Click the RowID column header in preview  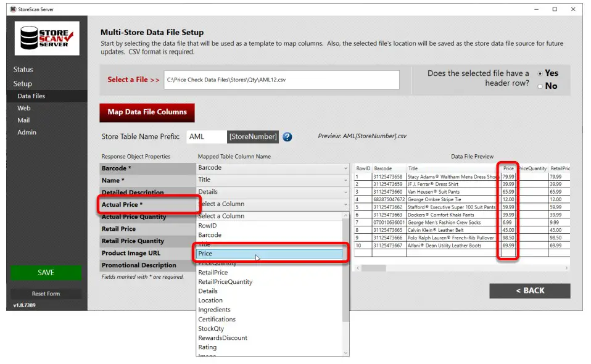click(x=363, y=168)
